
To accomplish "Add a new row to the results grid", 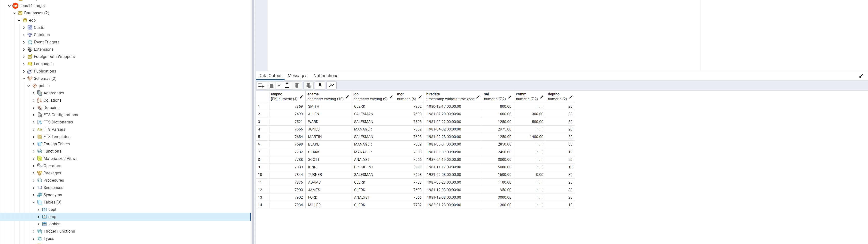I will (261, 85).
